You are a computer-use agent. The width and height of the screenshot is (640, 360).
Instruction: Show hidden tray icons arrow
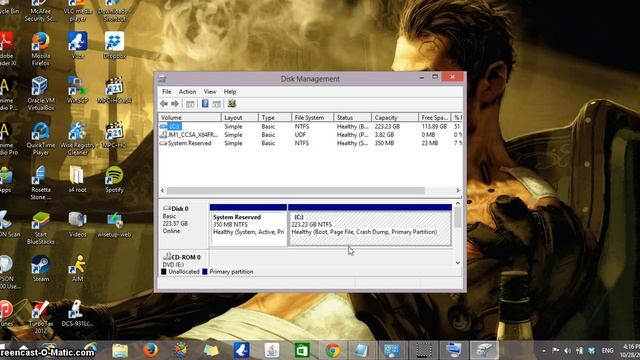coord(544,351)
